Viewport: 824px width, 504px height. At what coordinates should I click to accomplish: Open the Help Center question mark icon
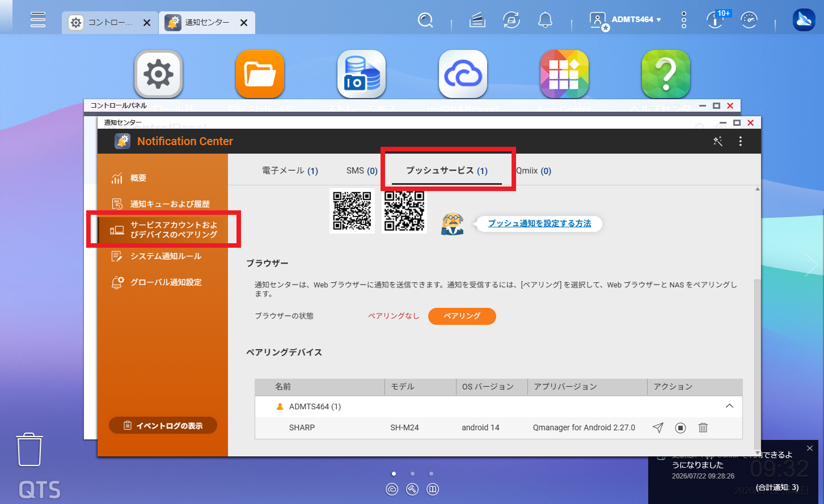point(666,74)
